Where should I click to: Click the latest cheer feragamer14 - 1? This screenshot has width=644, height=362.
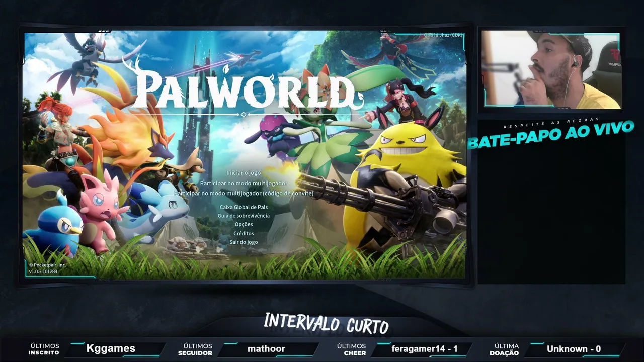425,349
